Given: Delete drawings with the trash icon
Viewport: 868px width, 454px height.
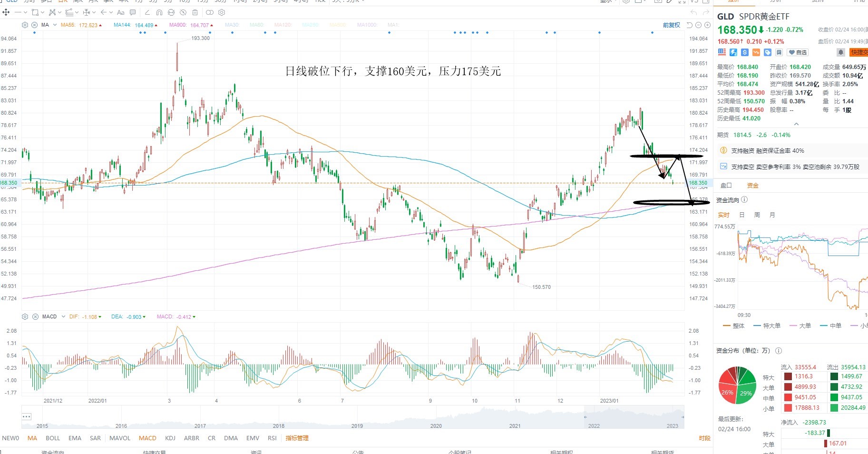Looking at the screenshot, I should tap(195, 12).
